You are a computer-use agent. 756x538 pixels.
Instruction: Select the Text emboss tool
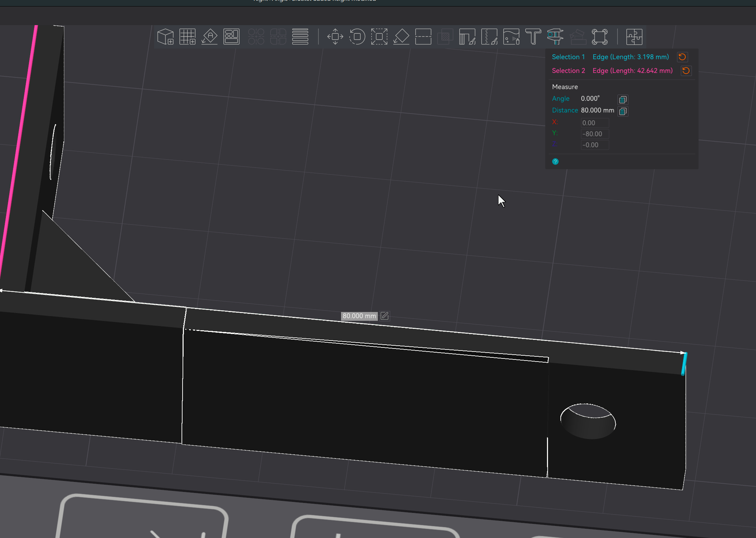click(x=533, y=37)
